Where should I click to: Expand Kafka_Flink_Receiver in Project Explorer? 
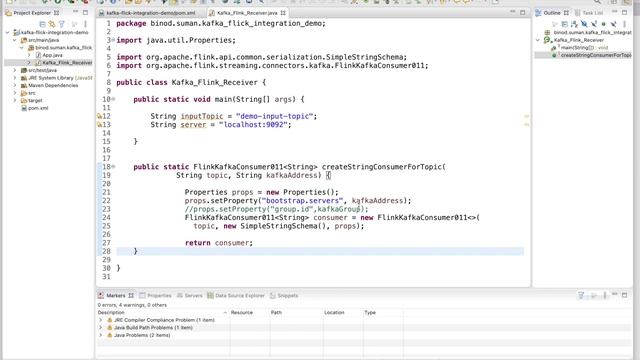point(29,62)
